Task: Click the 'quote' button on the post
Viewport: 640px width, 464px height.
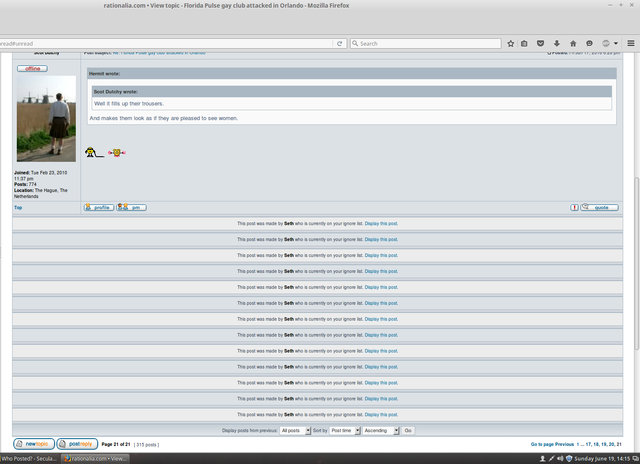Action: coord(600,207)
